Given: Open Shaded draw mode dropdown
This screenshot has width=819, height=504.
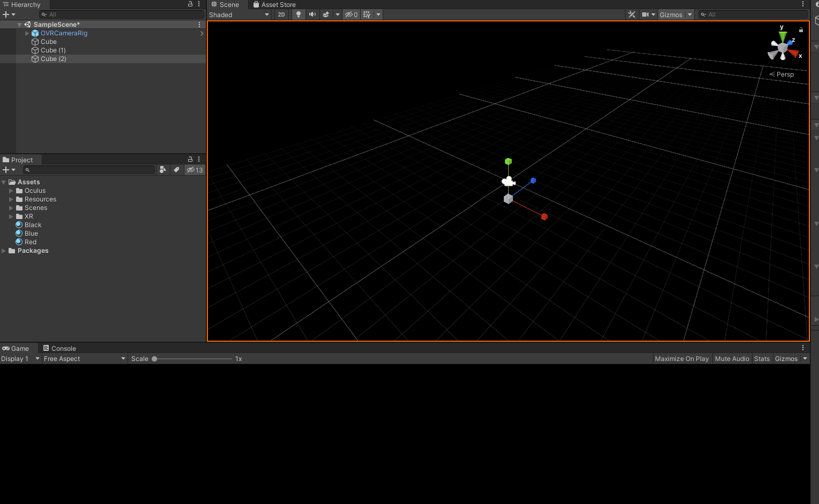Looking at the screenshot, I should coord(239,14).
